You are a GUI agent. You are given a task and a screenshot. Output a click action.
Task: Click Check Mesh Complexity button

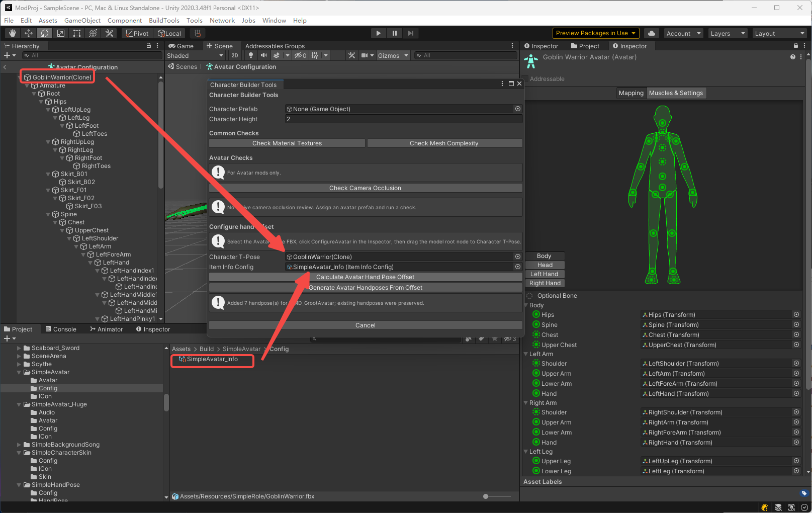click(x=444, y=143)
